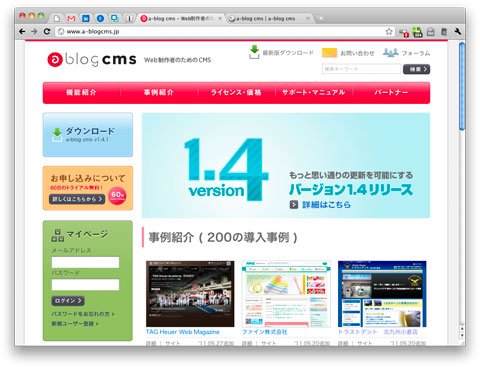Screen dimensions: 480x367
Task: Click the extension icon with red badge
Action: tap(404, 32)
